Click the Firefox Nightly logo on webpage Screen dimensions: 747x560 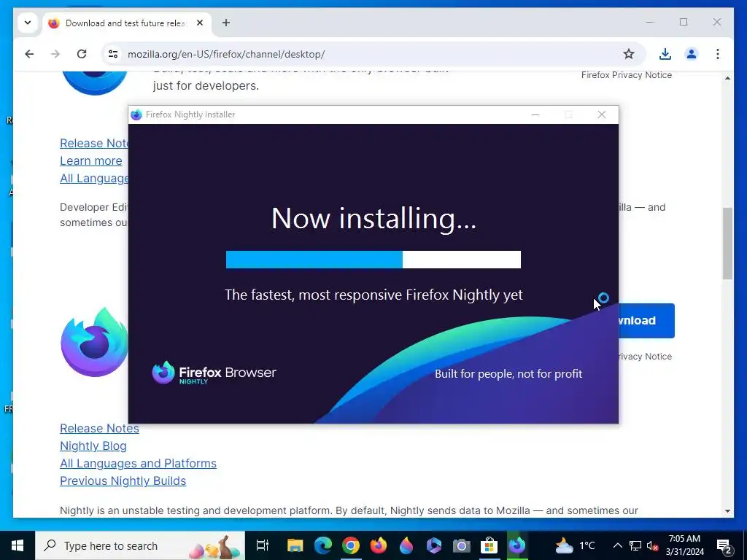[x=94, y=342]
